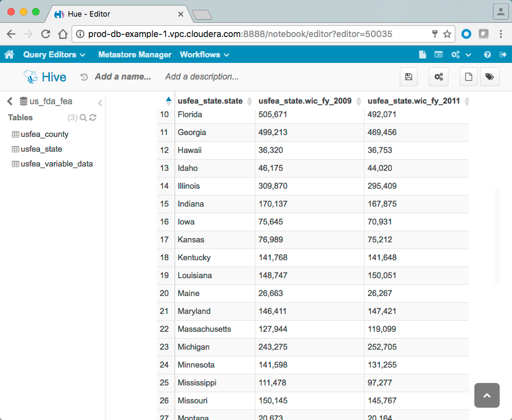Save the query with the floppy disk icon
The image size is (512, 420).
click(x=408, y=77)
